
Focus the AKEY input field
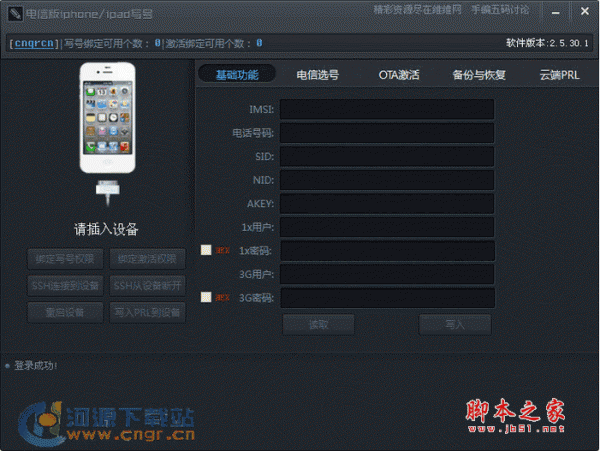[387, 204]
